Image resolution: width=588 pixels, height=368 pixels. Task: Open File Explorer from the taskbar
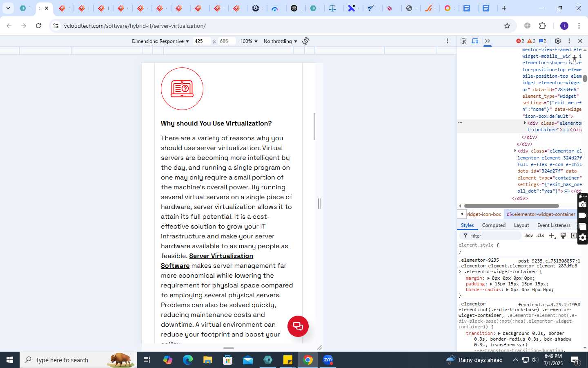coord(208,360)
